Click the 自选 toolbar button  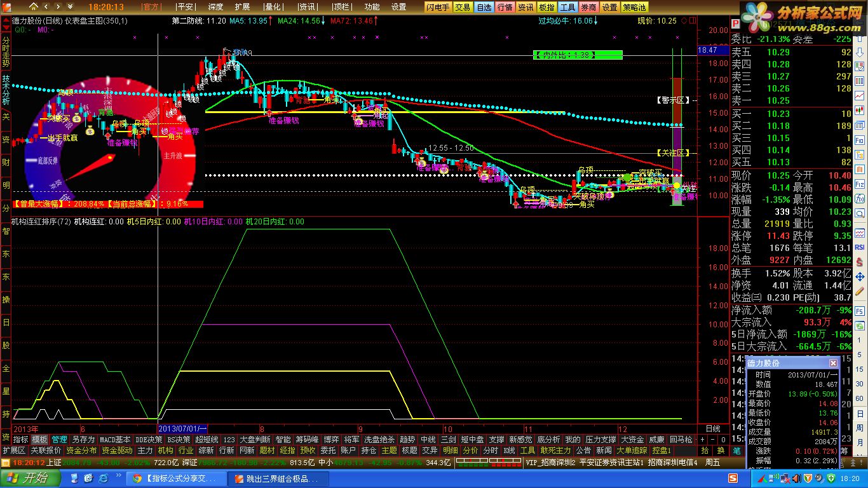pos(484,7)
